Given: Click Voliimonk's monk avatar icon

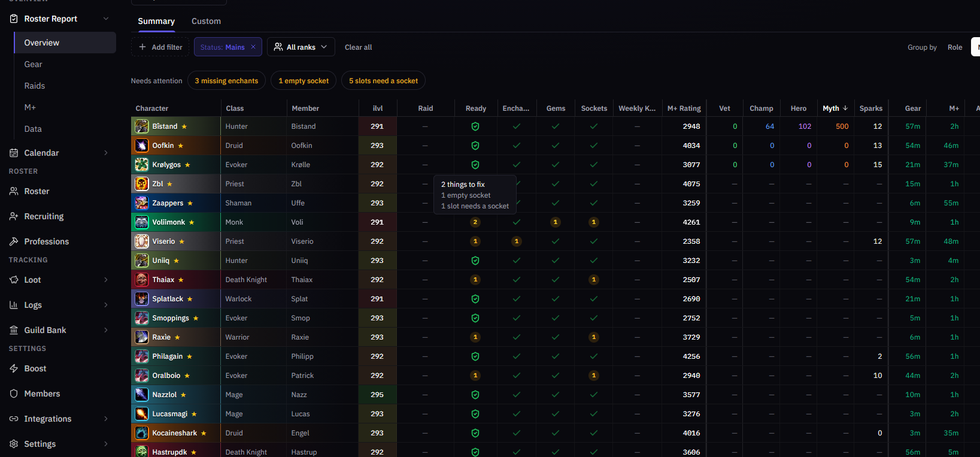Looking at the screenshot, I should [x=142, y=222].
